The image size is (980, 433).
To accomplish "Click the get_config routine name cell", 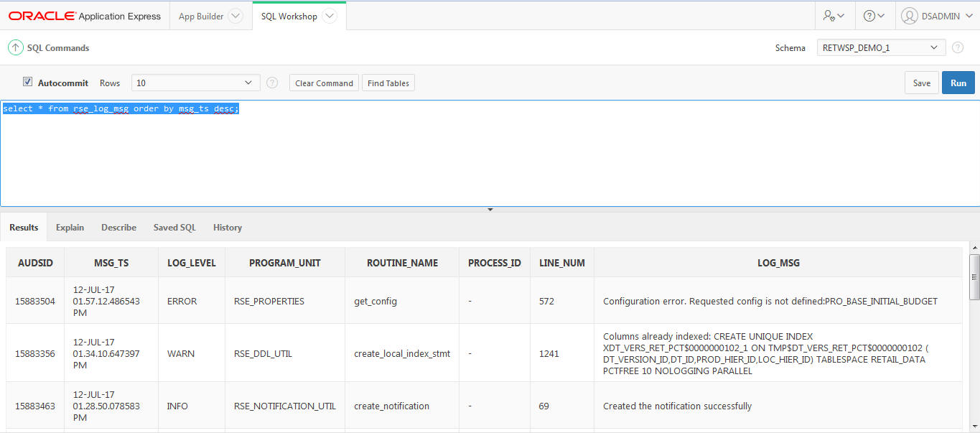I will 402,301.
